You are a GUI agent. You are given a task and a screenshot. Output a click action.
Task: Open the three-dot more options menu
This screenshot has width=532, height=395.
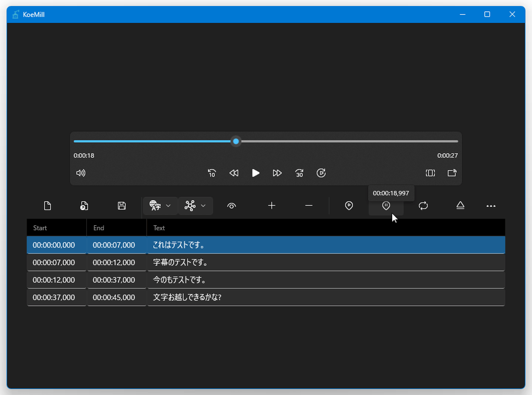[x=491, y=206]
